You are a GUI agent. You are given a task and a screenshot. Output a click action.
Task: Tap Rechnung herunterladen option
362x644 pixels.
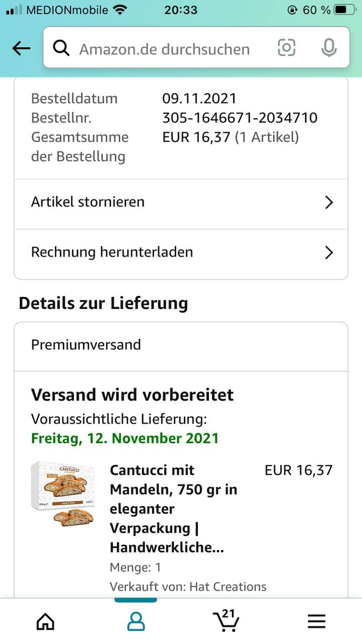click(x=112, y=252)
